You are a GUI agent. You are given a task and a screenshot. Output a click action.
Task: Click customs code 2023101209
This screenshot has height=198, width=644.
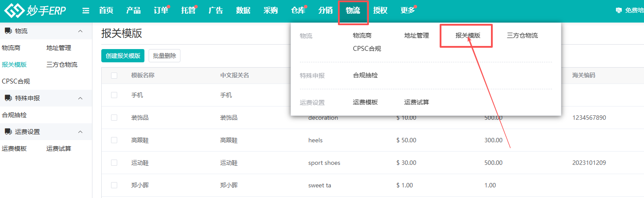pos(589,163)
